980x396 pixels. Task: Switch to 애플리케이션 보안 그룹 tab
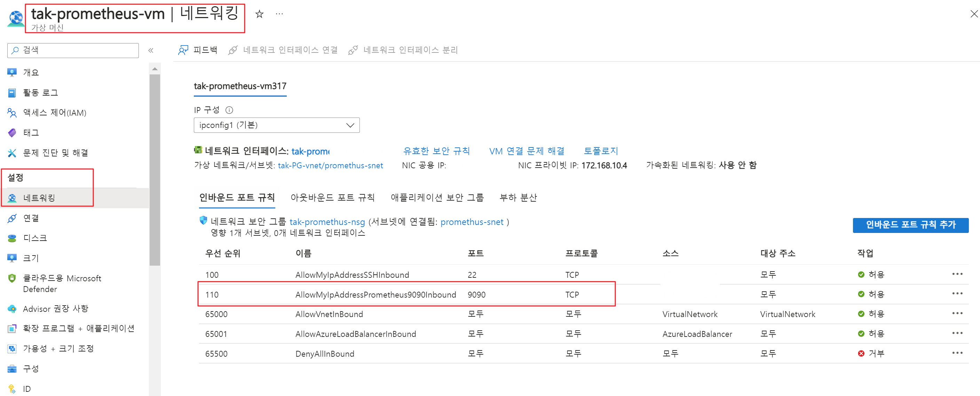[437, 197]
